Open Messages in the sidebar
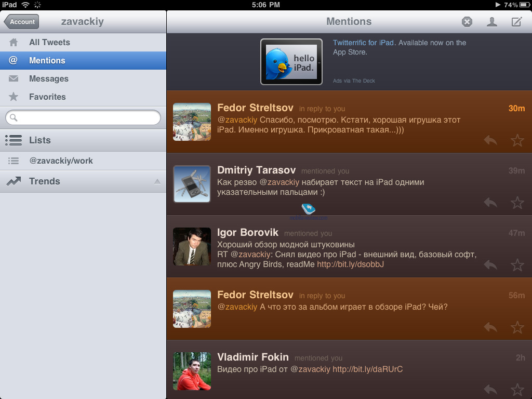The width and height of the screenshot is (532, 399). pos(83,79)
